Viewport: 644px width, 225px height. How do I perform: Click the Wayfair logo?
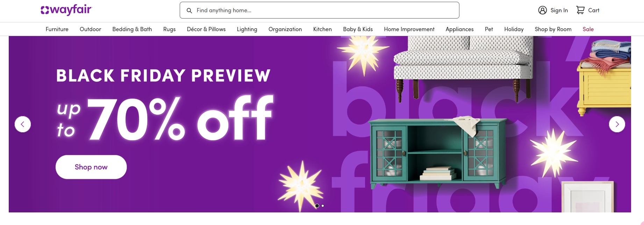point(66,10)
